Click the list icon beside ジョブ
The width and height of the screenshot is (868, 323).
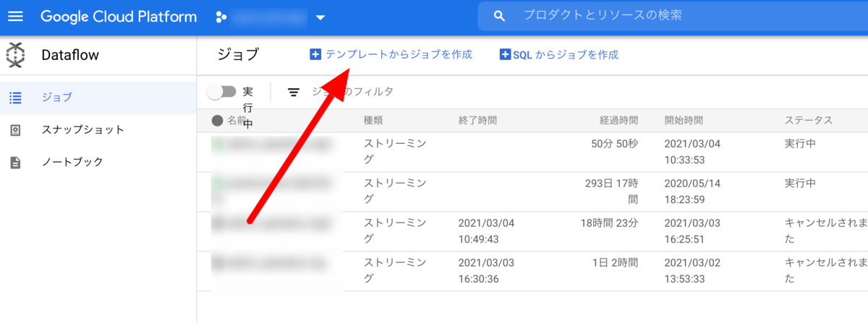pos(15,98)
